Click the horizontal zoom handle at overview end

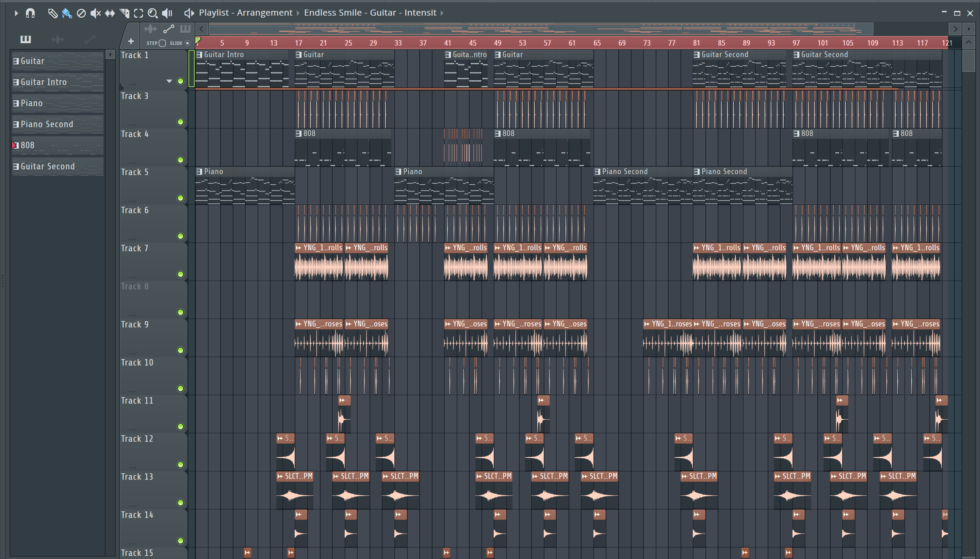click(955, 29)
